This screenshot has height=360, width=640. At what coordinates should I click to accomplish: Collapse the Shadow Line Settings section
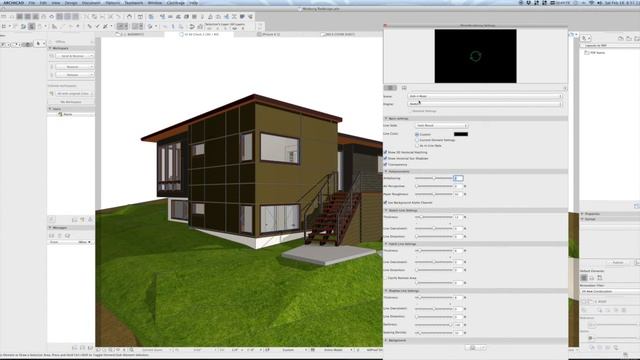click(x=386, y=291)
